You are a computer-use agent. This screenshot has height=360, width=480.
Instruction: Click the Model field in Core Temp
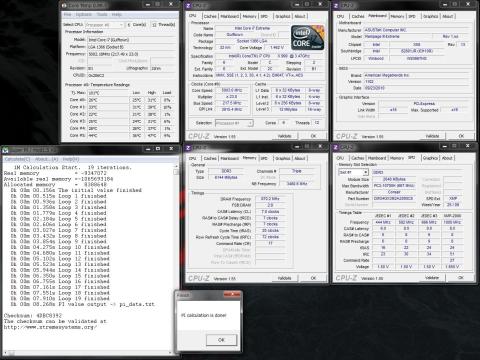point(130,40)
